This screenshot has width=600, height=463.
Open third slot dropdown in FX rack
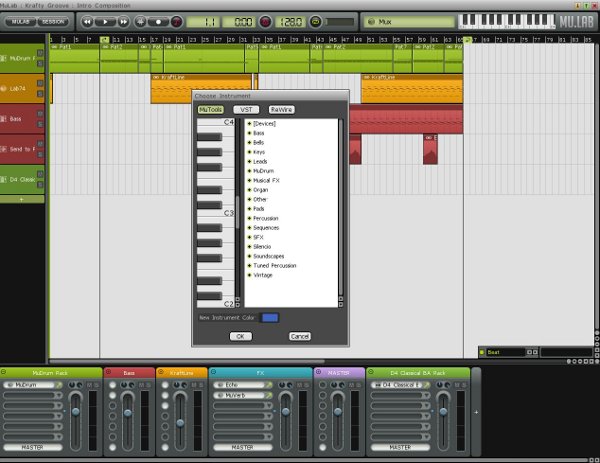click(x=269, y=406)
